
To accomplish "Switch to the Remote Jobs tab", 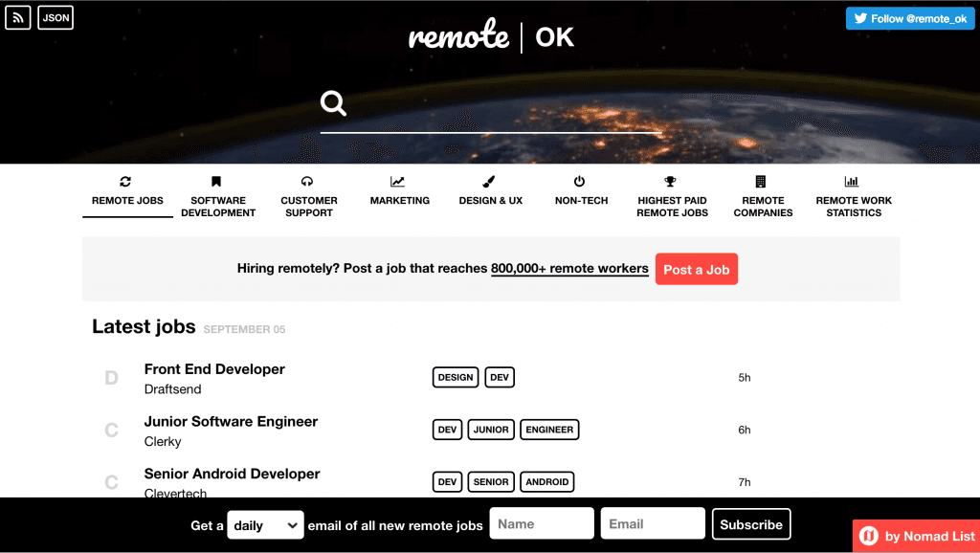I will pyautogui.click(x=127, y=195).
